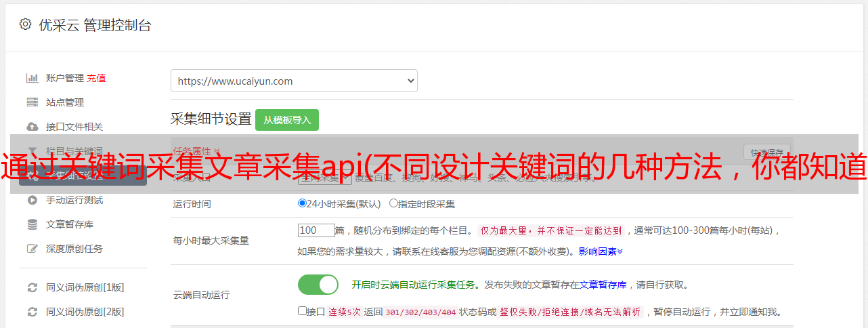Click the database icon for 文章暂存库

32,224
